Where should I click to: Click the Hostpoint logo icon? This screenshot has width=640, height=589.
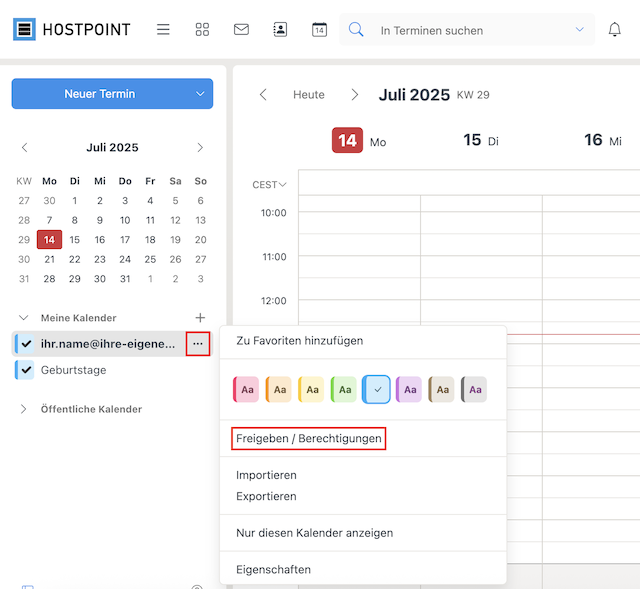click(24, 29)
